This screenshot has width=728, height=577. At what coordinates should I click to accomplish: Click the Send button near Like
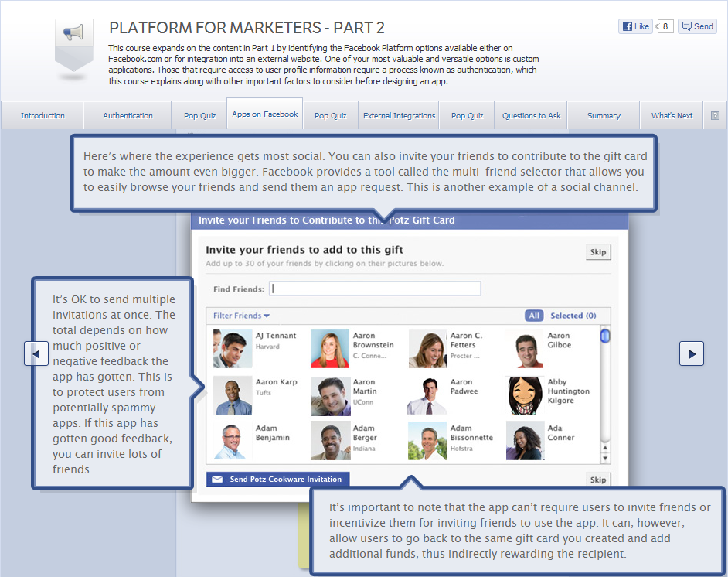697,26
